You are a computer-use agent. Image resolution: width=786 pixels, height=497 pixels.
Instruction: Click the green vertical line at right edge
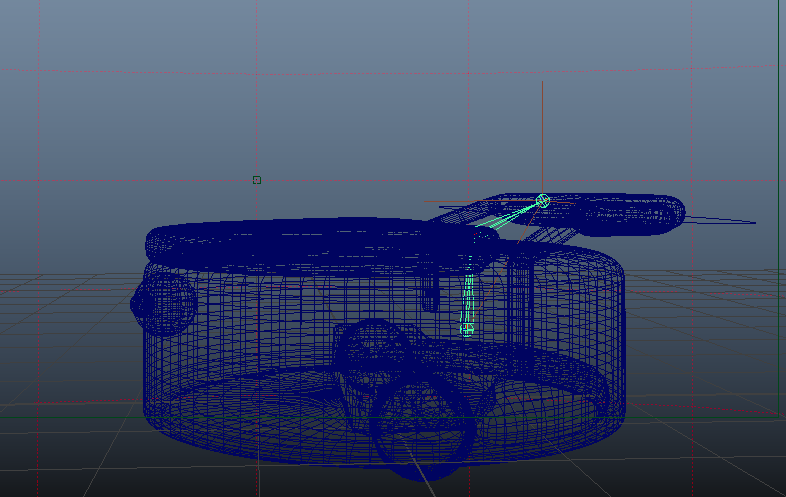(778, 200)
